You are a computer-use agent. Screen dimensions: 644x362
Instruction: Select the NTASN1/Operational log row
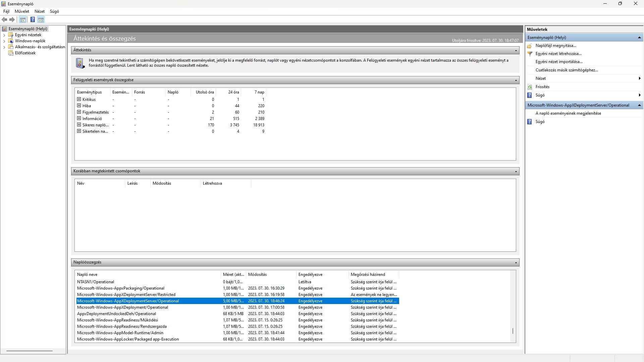click(237, 282)
